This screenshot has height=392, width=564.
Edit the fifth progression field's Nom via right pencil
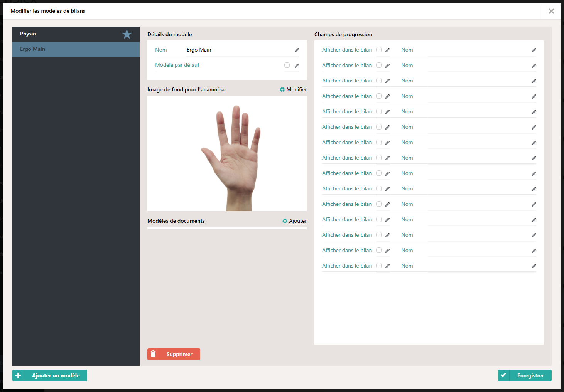coord(534,112)
